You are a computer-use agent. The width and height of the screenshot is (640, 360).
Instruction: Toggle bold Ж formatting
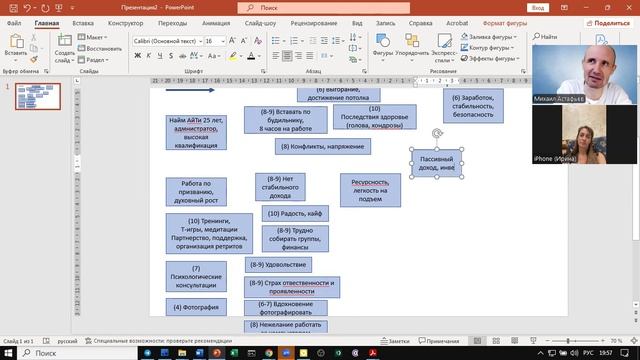138,56
